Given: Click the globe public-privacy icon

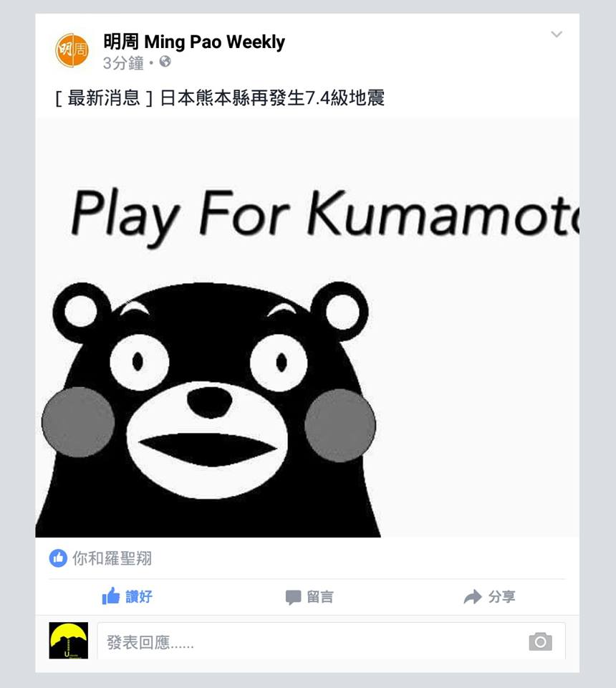Looking at the screenshot, I should [x=165, y=62].
